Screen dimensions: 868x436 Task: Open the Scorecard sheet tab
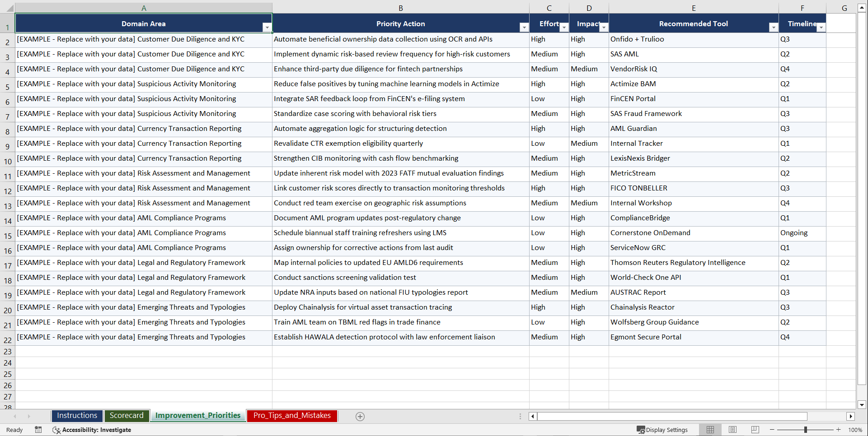[x=127, y=416]
